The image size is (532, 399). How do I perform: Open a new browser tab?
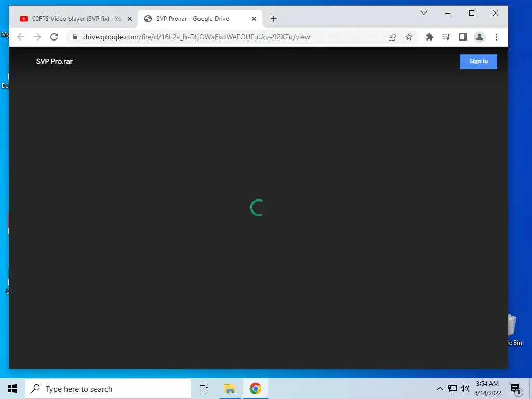pyautogui.click(x=274, y=19)
